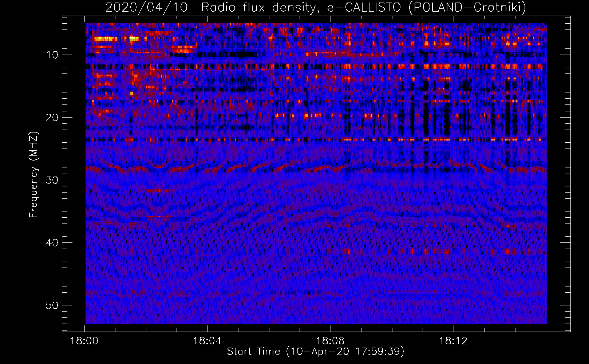Click the 40 MHz frequency tick label
The image size is (589, 364).
click(x=52, y=243)
